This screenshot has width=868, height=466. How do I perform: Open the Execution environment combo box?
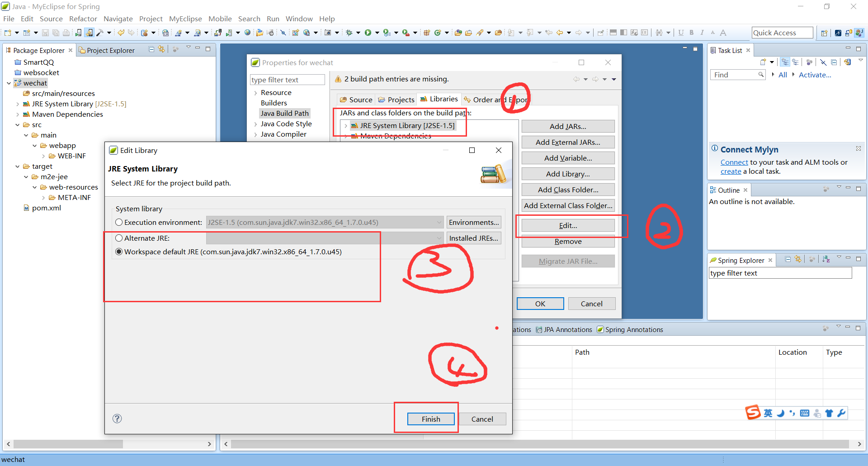[x=439, y=222]
